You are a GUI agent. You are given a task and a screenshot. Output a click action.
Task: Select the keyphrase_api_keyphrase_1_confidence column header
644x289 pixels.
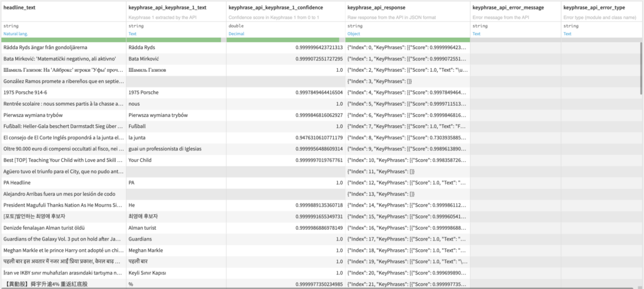[275, 8]
